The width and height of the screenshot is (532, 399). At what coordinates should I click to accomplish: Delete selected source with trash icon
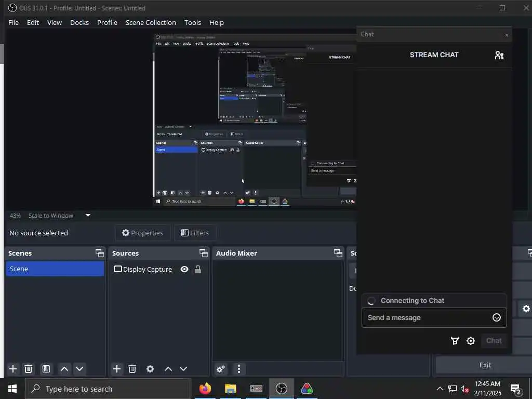coord(132,369)
